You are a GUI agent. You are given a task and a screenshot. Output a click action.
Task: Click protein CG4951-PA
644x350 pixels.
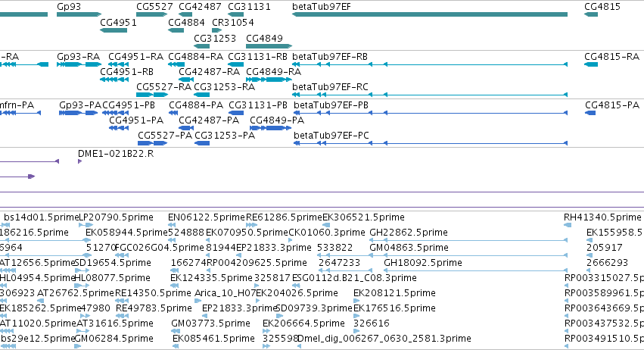point(119,128)
